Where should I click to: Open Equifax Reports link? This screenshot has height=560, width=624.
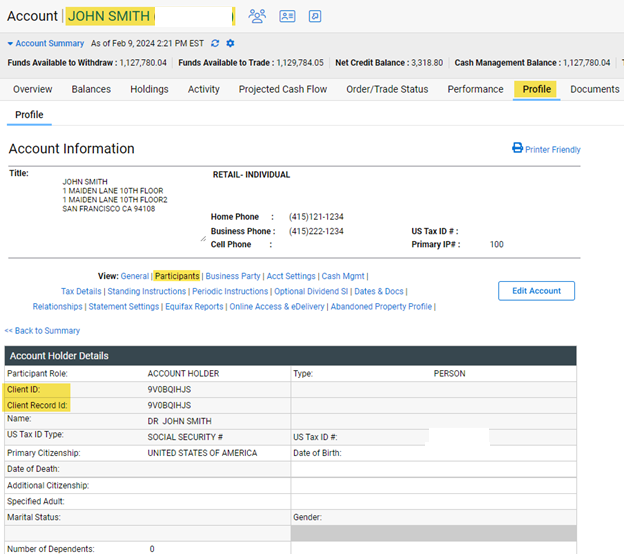tap(194, 307)
